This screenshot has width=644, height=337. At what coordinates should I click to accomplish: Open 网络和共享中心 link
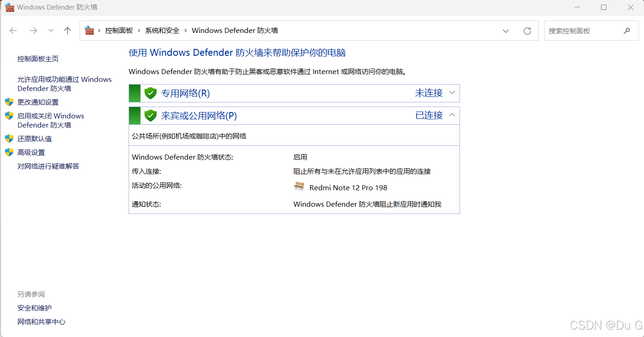[42, 322]
